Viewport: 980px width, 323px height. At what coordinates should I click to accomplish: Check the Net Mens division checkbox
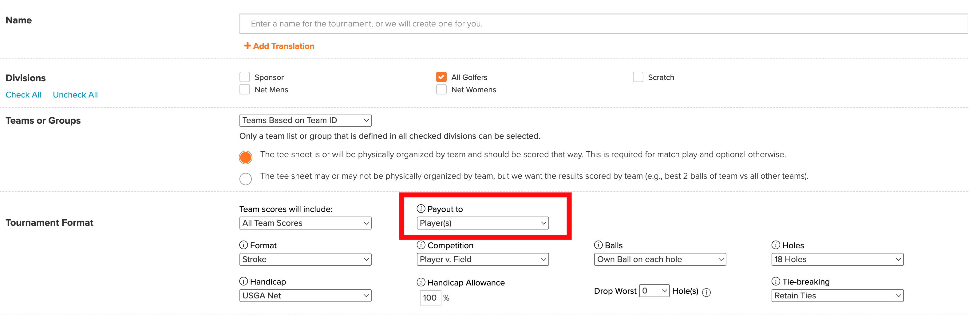[245, 90]
